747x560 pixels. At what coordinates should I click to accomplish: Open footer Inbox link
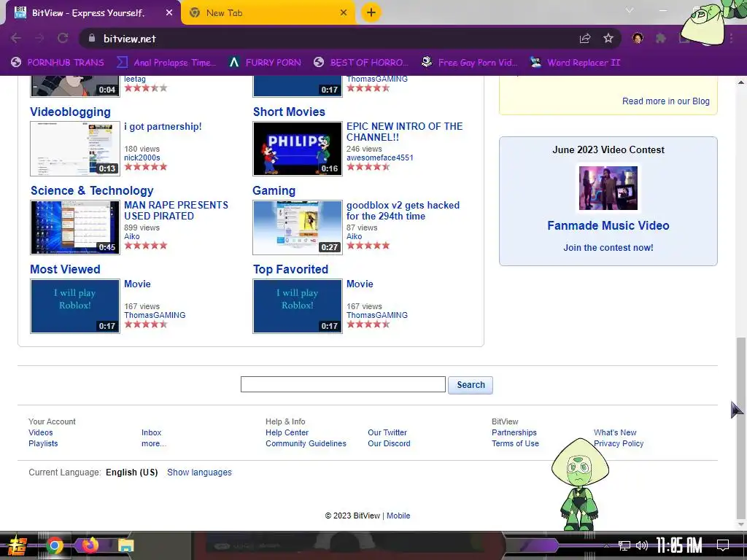point(151,432)
